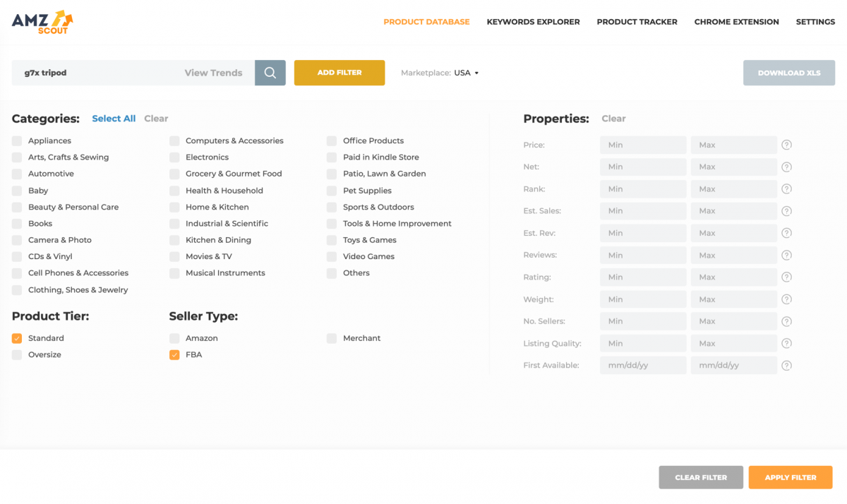This screenshot has height=504, width=847.
Task: Uncheck the FBA seller type
Action: tap(174, 354)
